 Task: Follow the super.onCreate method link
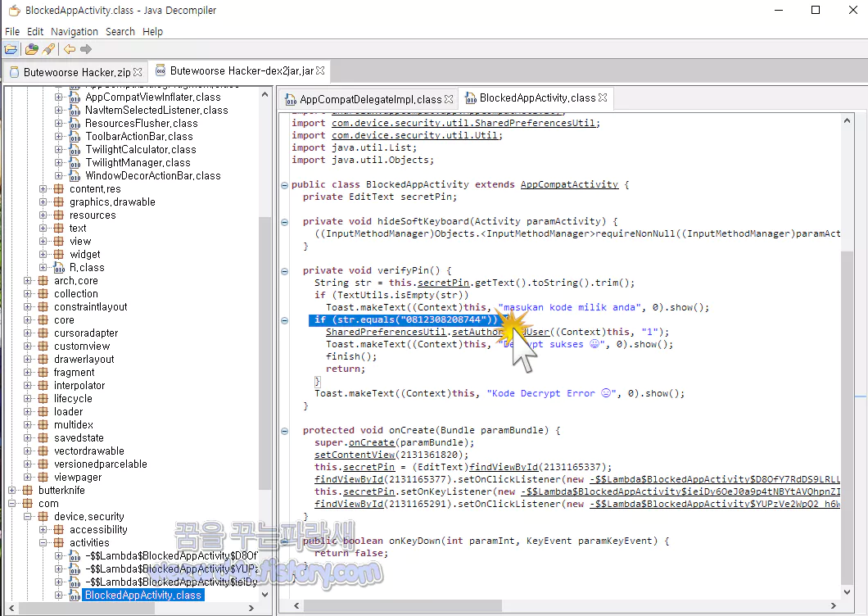pyautogui.click(x=372, y=442)
